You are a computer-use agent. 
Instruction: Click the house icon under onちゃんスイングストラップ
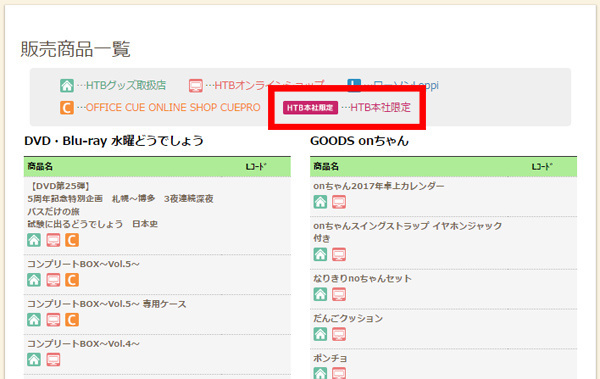click(x=320, y=254)
